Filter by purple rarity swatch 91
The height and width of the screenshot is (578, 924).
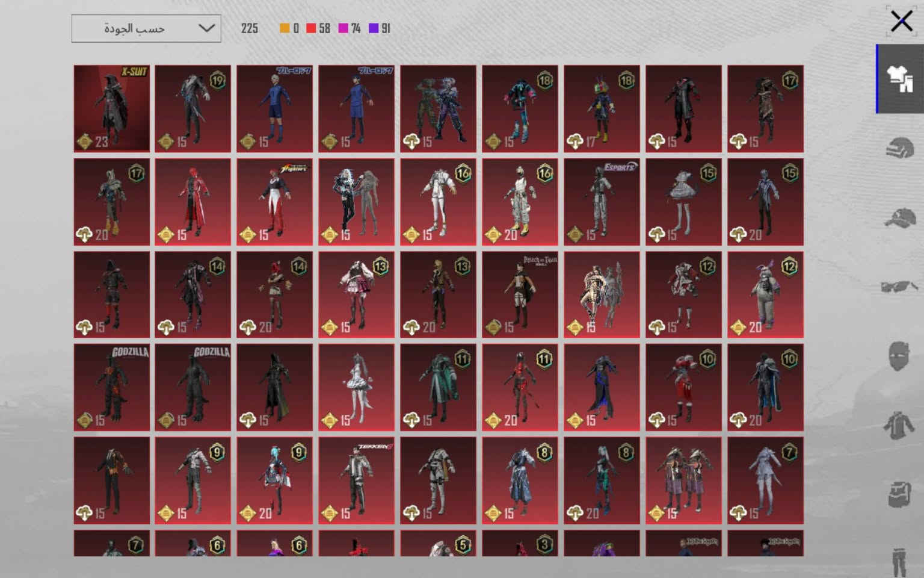point(380,28)
